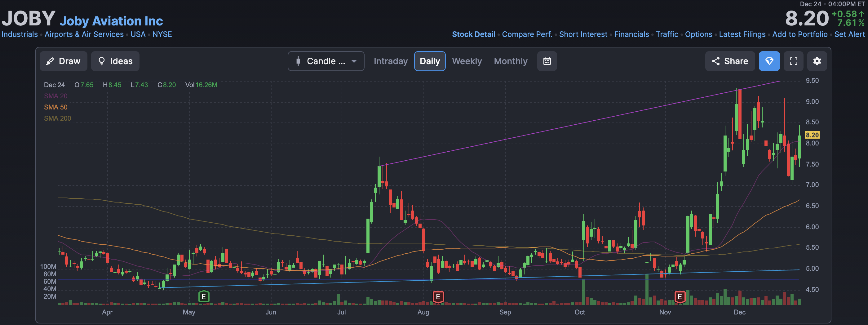This screenshot has height=325, width=868.
Task: Open the August earnings E marker
Action: point(438,297)
